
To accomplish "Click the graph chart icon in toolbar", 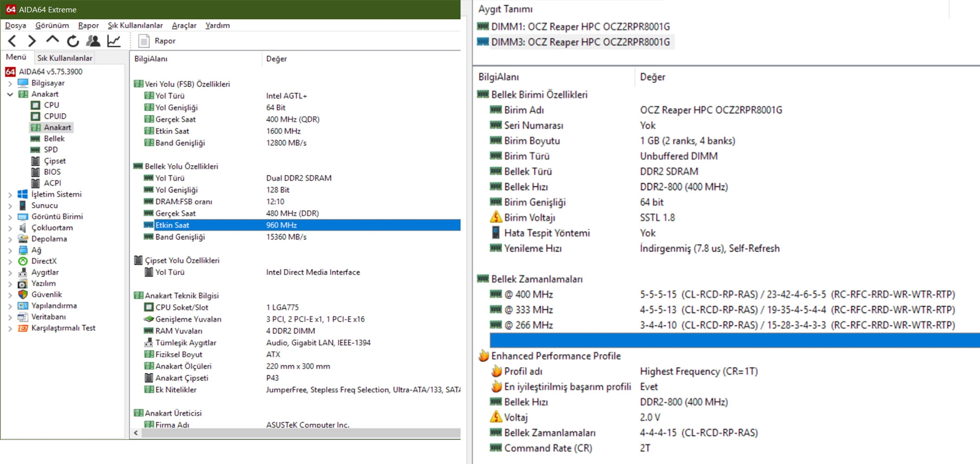I will (x=114, y=41).
